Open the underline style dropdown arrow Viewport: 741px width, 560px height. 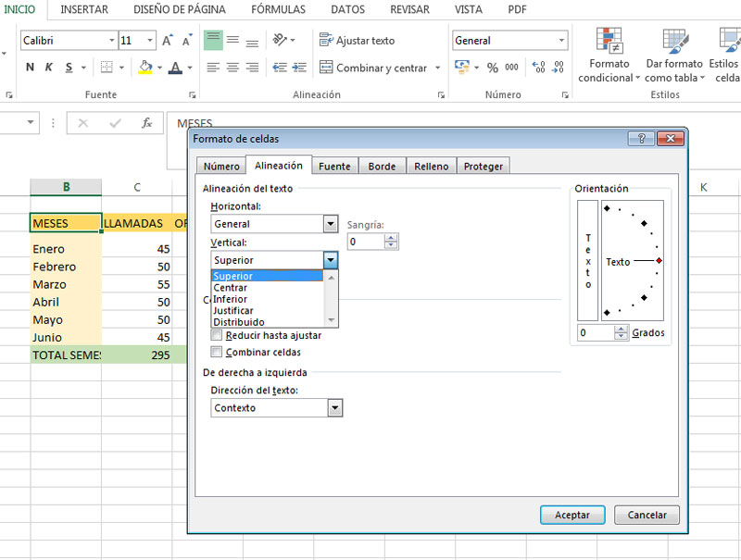coord(83,68)
